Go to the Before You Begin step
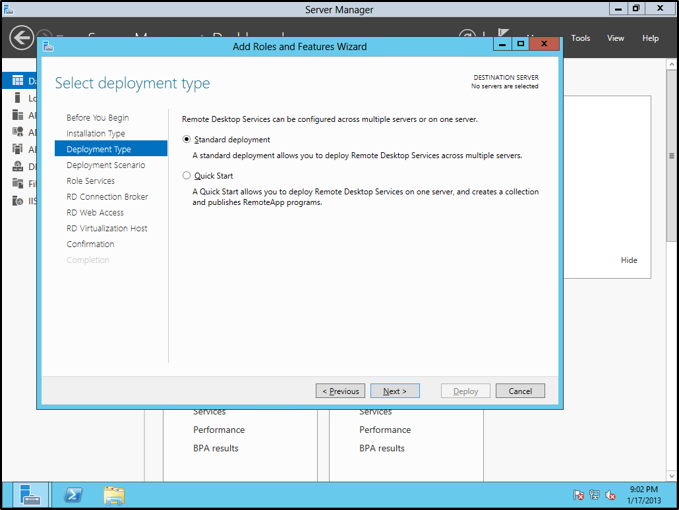 pos(97,117)
